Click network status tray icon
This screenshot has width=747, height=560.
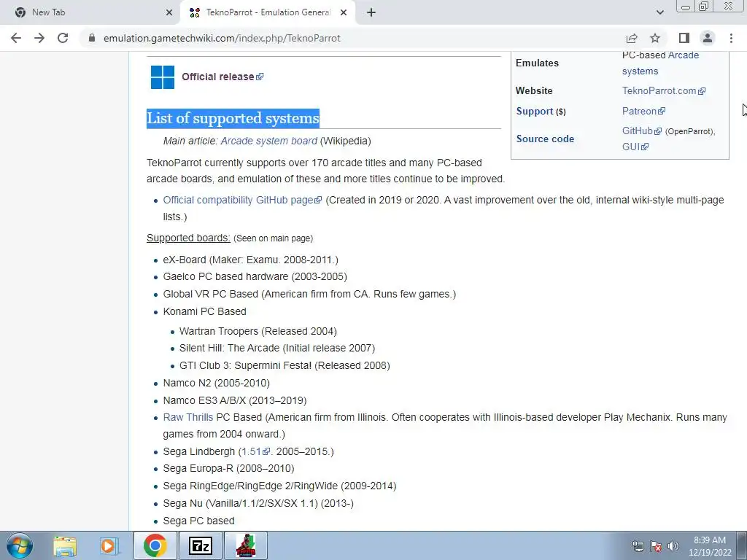click(x=638, y=546)
